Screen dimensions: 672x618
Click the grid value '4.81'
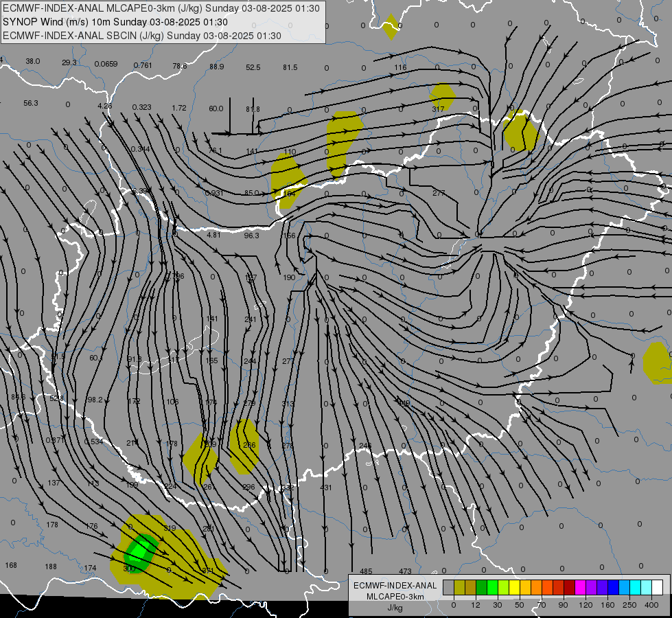(x=213, y=235)
